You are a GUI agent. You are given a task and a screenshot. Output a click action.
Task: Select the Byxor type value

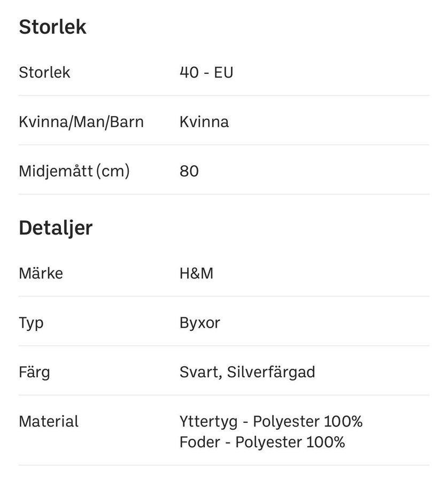(200, 323)
